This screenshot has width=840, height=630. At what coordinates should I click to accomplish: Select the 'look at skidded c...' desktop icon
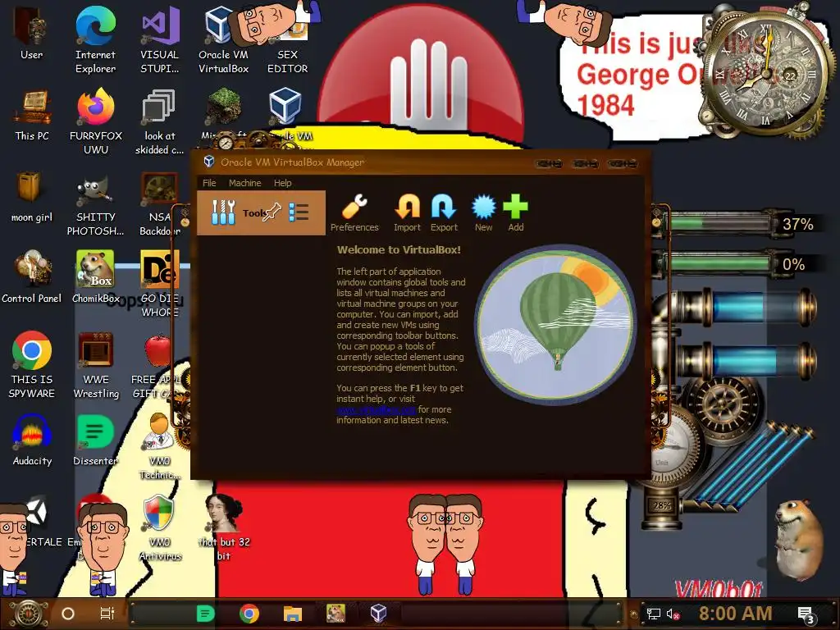click(x=159, y=121)
